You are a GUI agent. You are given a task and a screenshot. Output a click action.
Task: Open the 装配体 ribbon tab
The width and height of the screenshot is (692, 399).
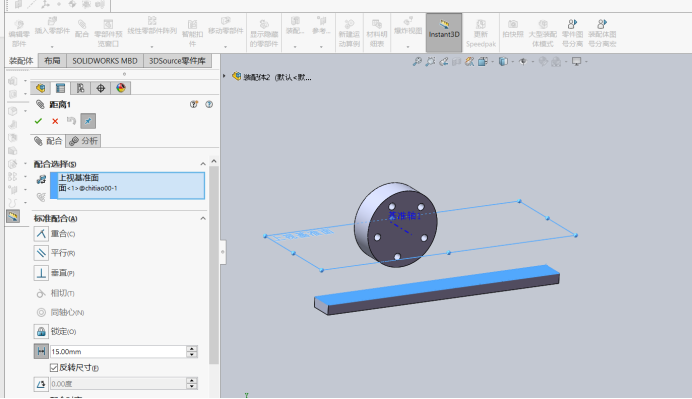pyautogui.click(x=21, y=61)
